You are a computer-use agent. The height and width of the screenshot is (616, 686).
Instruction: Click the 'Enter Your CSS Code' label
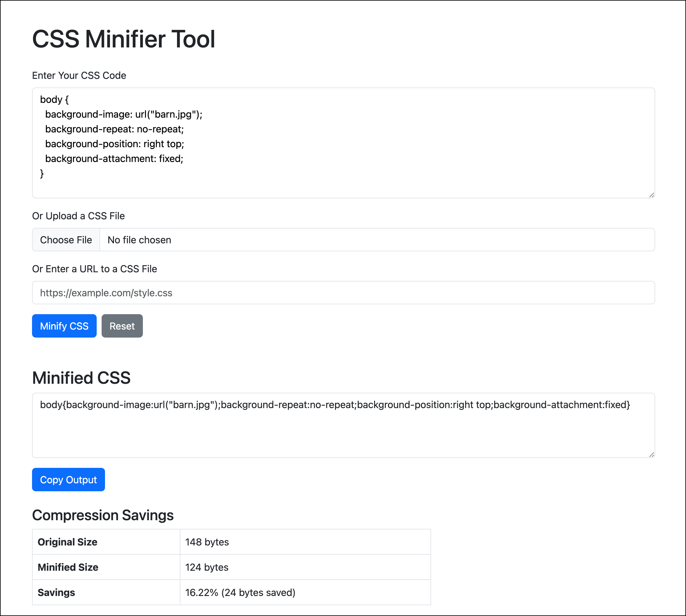(x=79, y=75)
